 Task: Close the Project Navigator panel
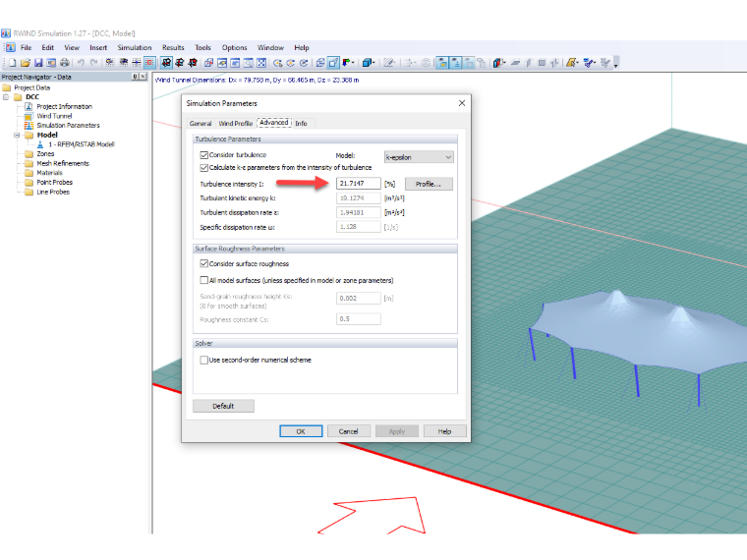point(143,77)
